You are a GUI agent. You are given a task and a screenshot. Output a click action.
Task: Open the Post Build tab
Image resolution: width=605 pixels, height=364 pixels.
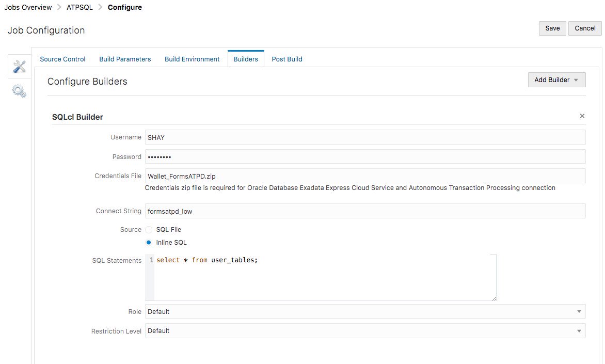286,59
